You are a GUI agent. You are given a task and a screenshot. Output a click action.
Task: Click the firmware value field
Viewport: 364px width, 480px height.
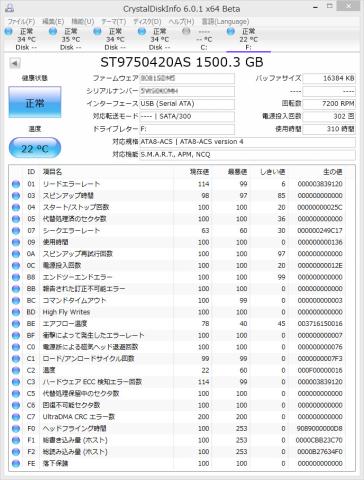pyautogui.click(x=187, y=78)
